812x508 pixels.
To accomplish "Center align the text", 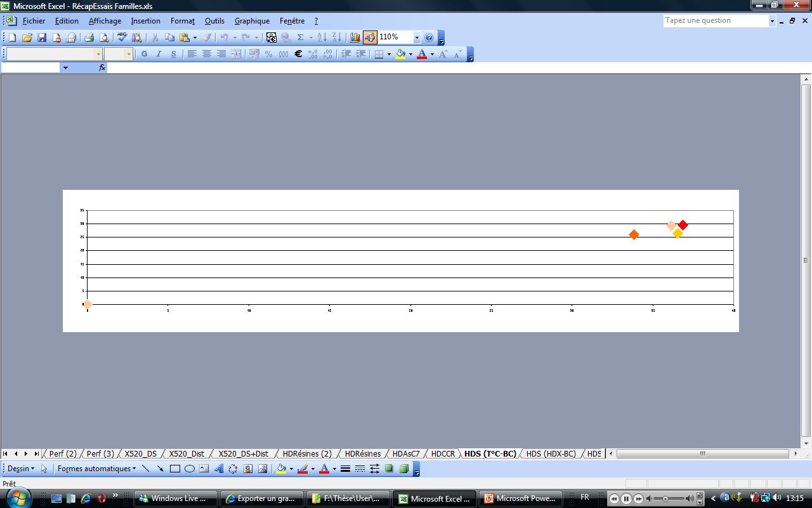I will pyautogui.click(x=206, y=54).
